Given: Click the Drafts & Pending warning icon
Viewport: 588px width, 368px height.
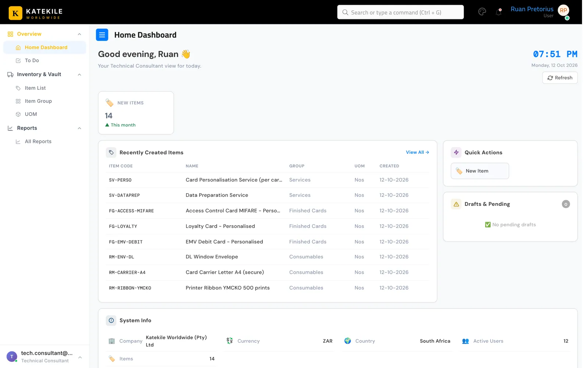Looking at the screenshot, I should pyautogui.click(x=456, y=204).
